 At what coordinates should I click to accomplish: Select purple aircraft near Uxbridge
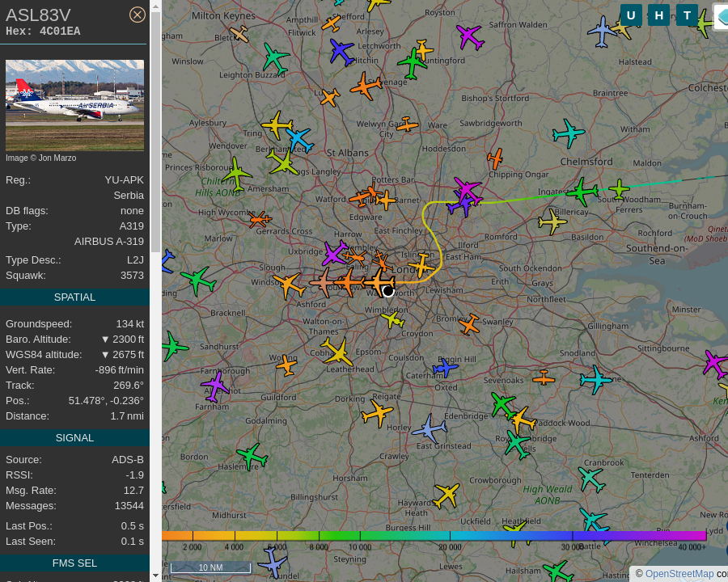pos(335,253)
